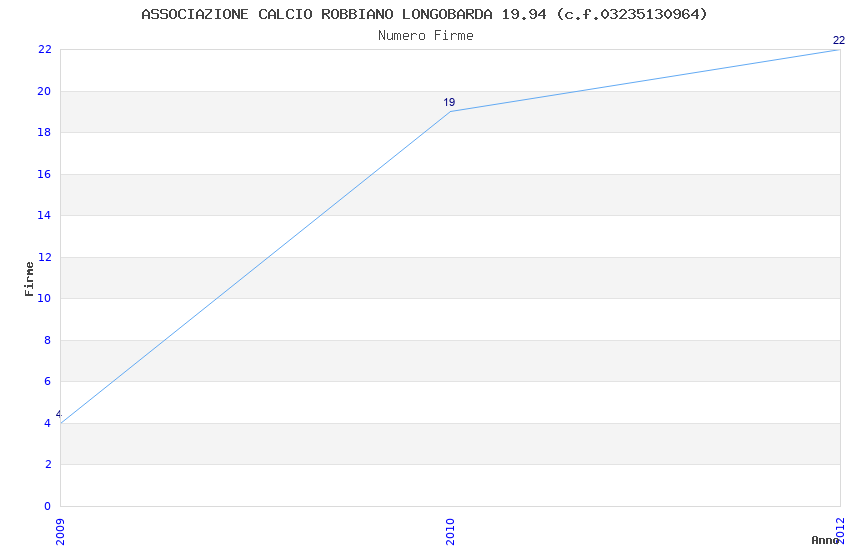Click y-axis tick value 16
This screenshot has height=550, width=850.
coord(44,174)
